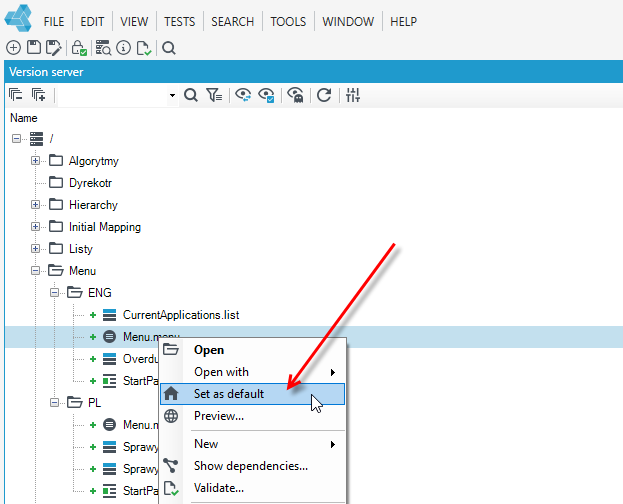Open the EDIT menu
Viewport: 623px width, 504px height.
92,21
